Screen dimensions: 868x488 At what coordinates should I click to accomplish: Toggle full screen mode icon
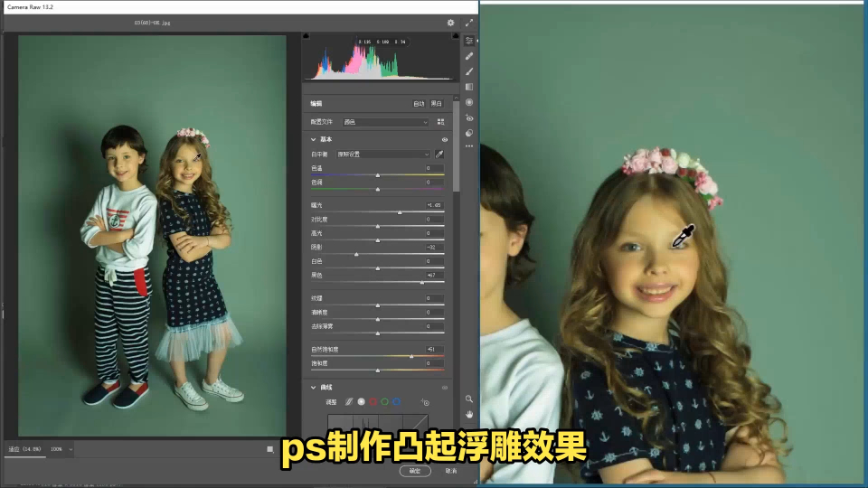468,23
